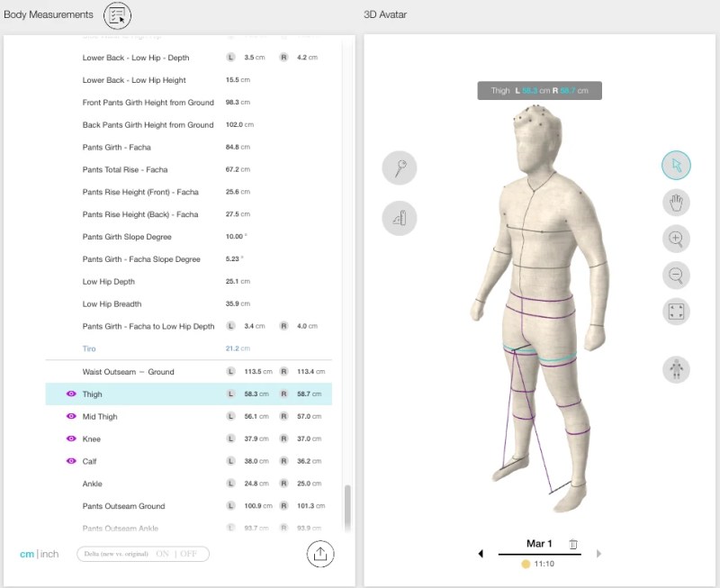Screen dimensions: 720x588
Task: Zoom out of the 3D avatar
Action: [x=676, y=276]
